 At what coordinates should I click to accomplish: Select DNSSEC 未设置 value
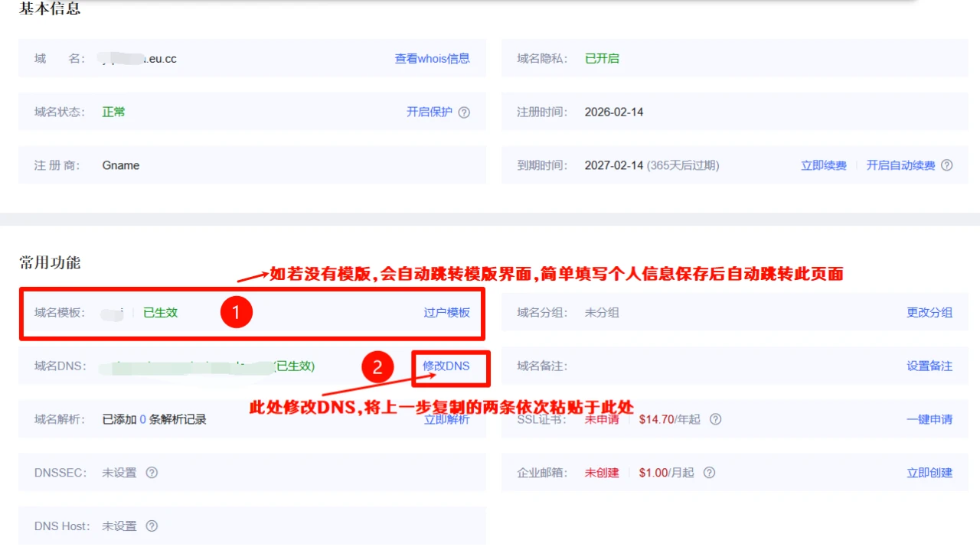tap(119, 473)
